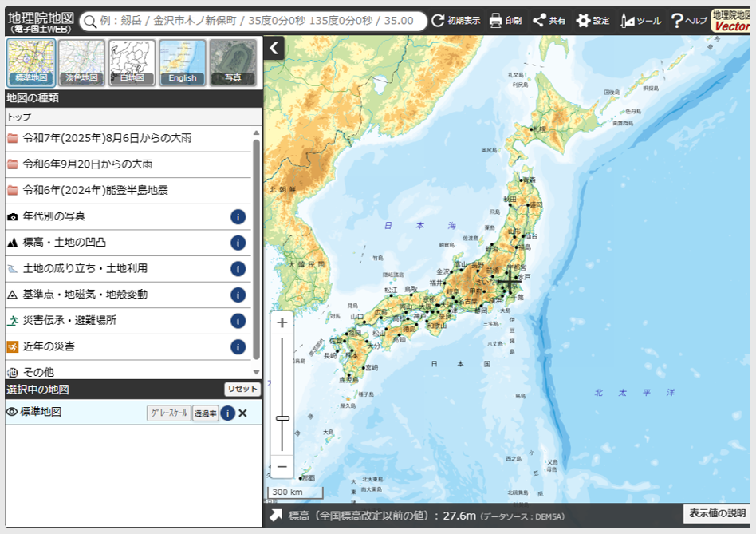The height and width of the screenshot is (534, 756).
Task: Select the 写真 photo base map thumbnail
Action: pyautogui.click(x=233, y=63)
